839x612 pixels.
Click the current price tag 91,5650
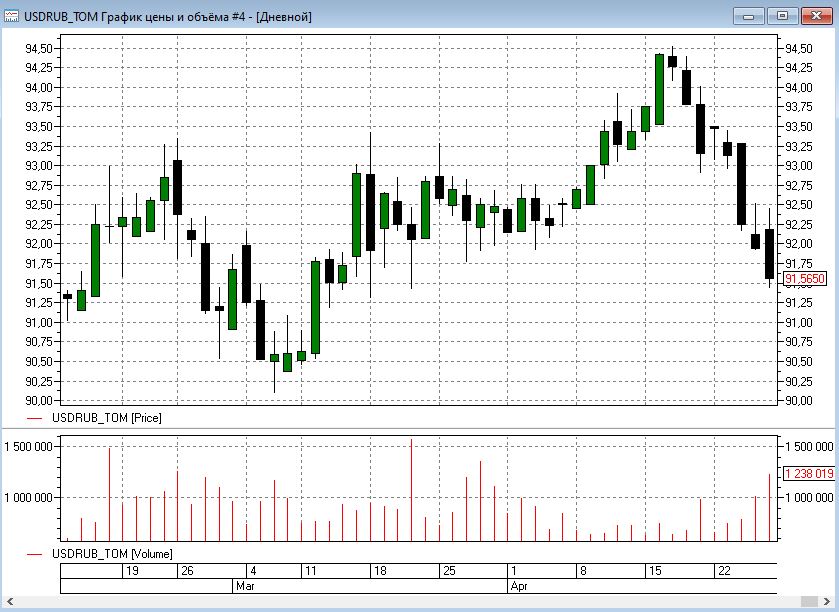point(805,280)
